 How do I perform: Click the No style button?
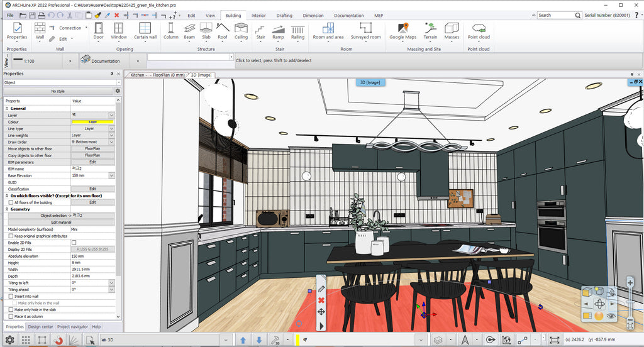click(58, 91)
